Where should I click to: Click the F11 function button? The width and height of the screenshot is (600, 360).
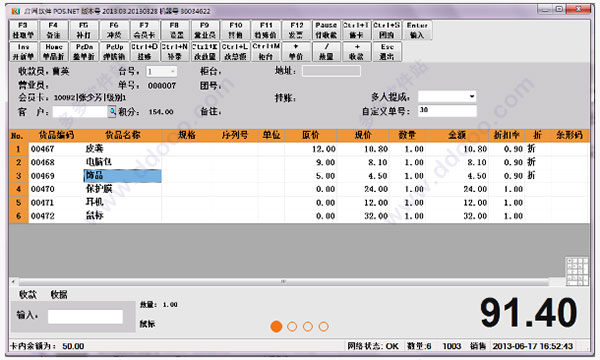pyautogui.click(x=266, y=30)
